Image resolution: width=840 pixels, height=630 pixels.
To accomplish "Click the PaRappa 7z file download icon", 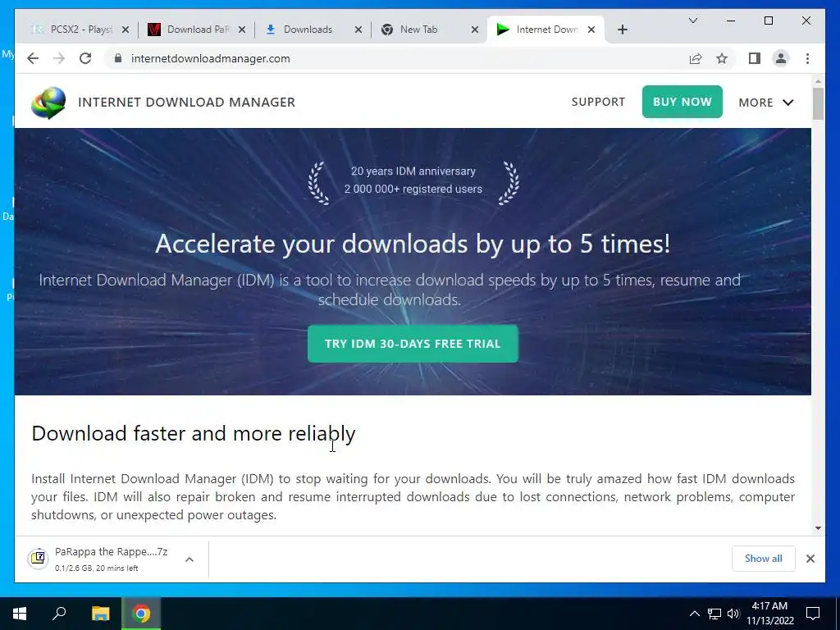I will point(38,559).
